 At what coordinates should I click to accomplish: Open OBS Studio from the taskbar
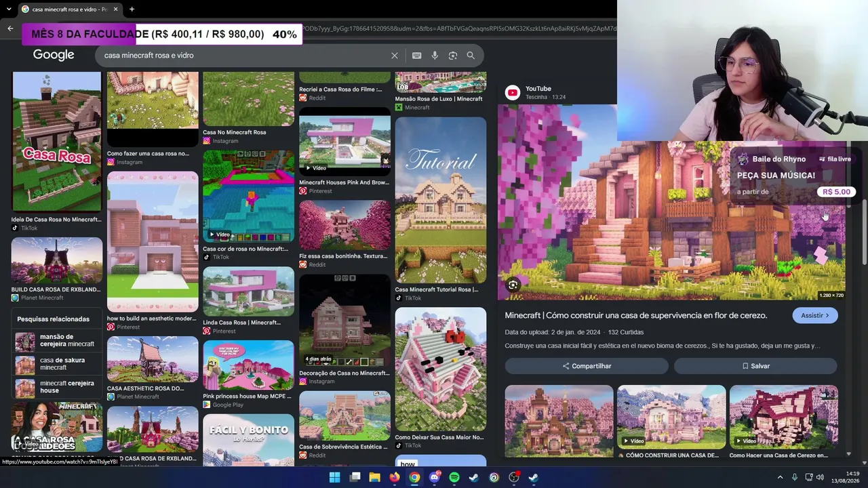(x=514, y=478)
